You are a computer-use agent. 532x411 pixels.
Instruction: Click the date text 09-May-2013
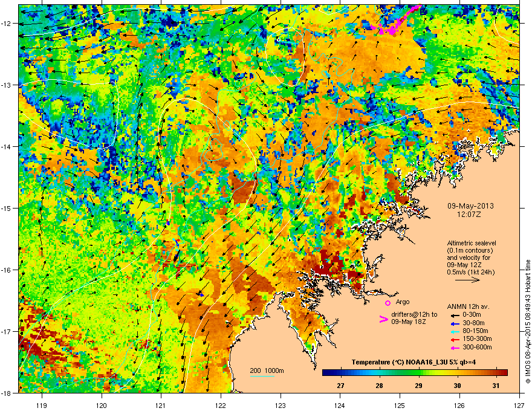pos(470,206)
